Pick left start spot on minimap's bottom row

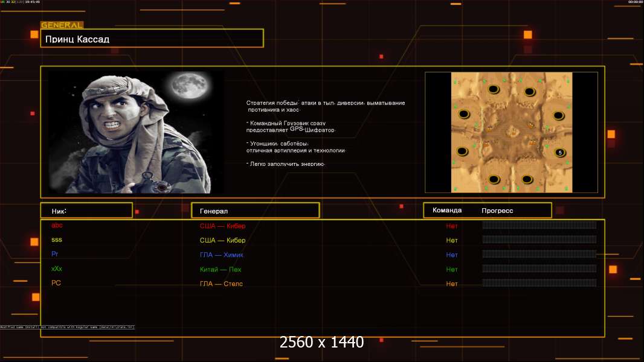point(494,179)
